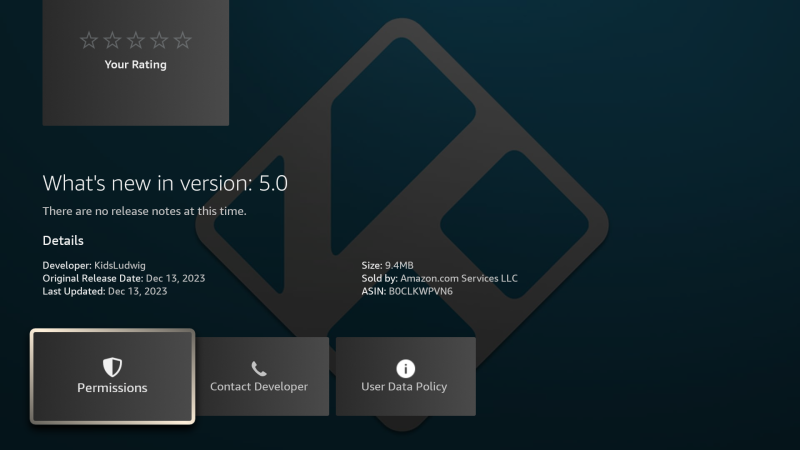The image size is (800, 450).
Task: Click the Details heading
Action: (x=63, y=241)
